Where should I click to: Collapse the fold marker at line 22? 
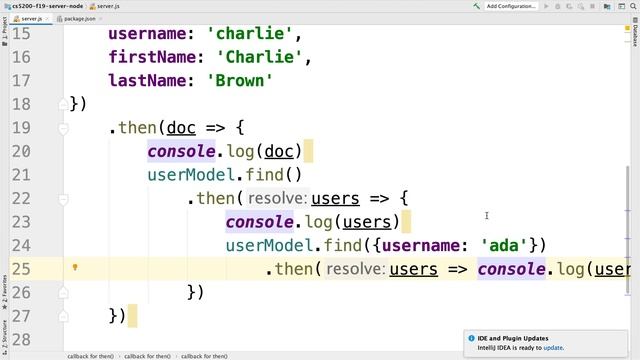click(x=63, y=199)
